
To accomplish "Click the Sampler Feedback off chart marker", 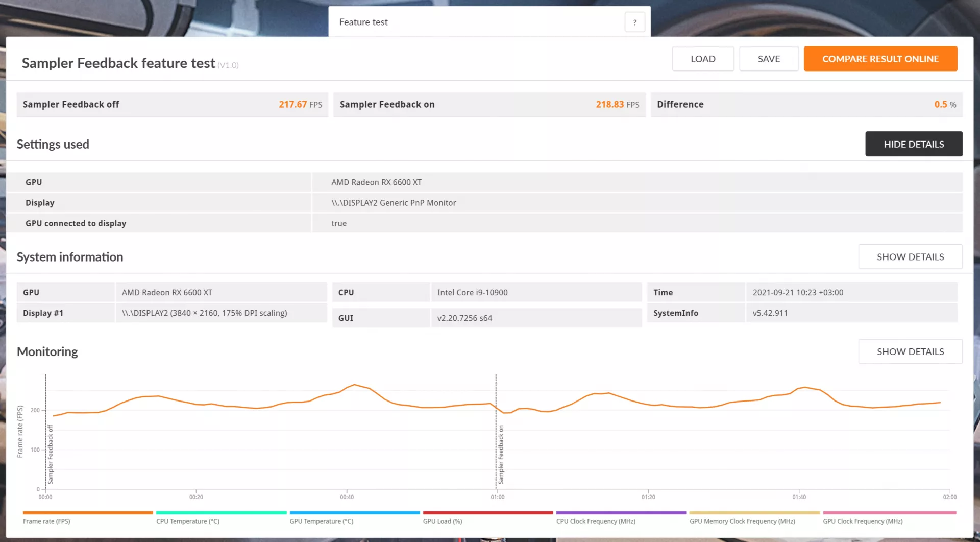I will 50,454.
